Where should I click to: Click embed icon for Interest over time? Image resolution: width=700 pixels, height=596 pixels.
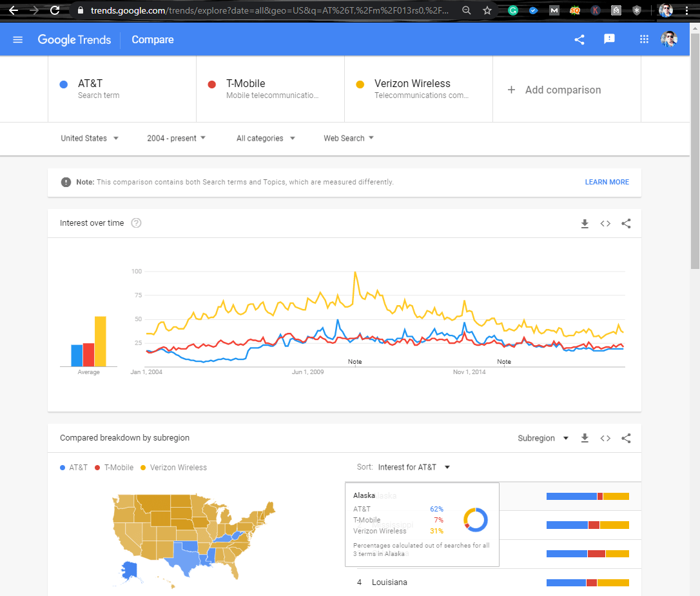coord(605,224)
